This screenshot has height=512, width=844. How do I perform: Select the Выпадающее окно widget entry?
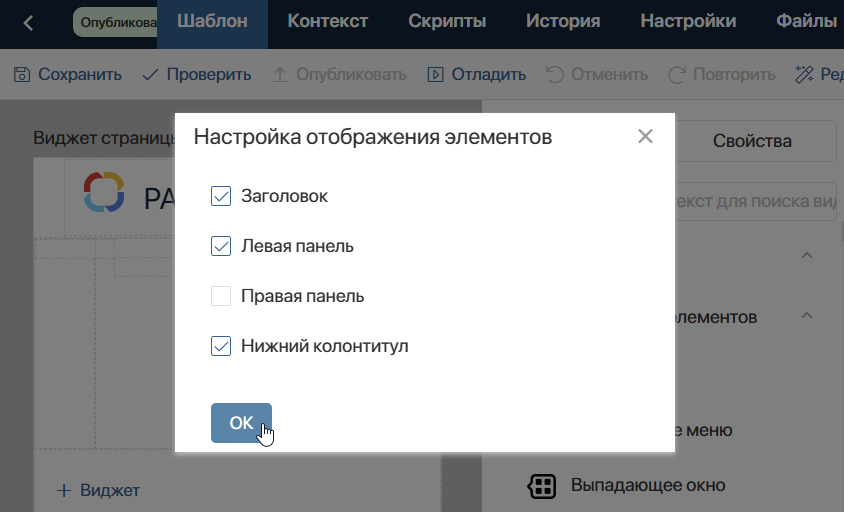pyautogui.click(x=627, y=486)
